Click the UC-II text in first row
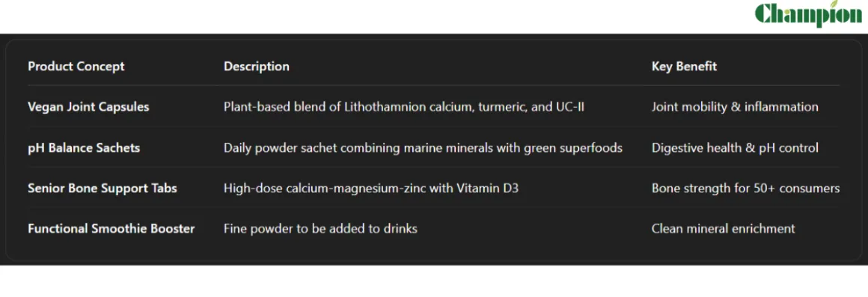868x297 pixels. point(570,107)
